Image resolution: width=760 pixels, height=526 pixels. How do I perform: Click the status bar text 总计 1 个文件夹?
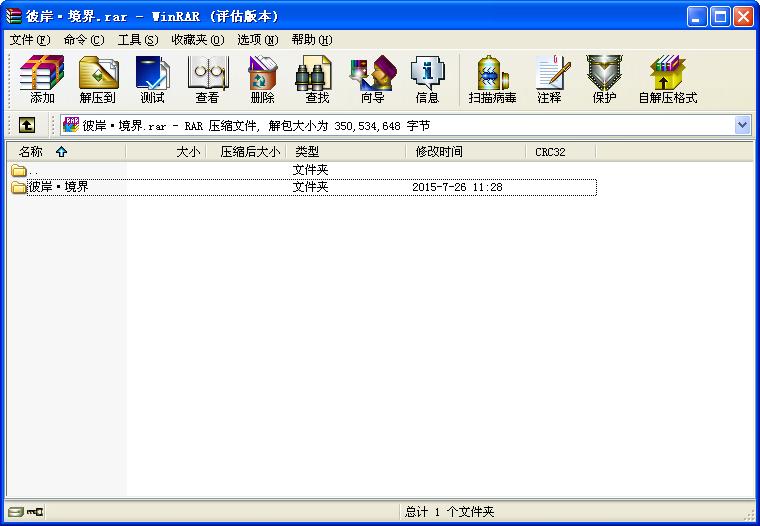click(x=450, y=511)
